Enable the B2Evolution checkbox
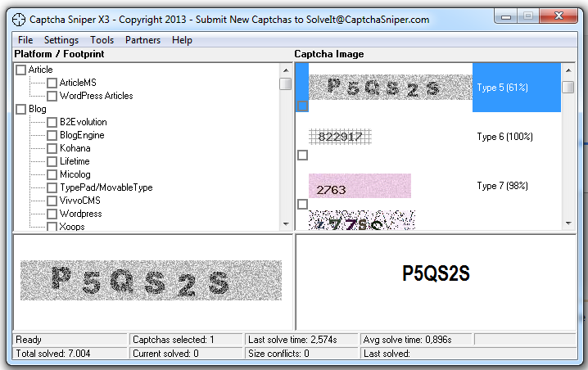588x370 pixels. pos(52,122)
